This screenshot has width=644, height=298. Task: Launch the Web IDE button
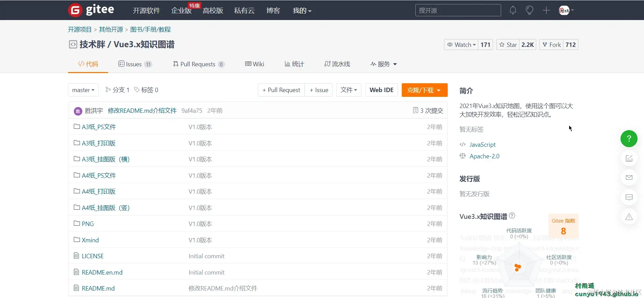(381, 90)
